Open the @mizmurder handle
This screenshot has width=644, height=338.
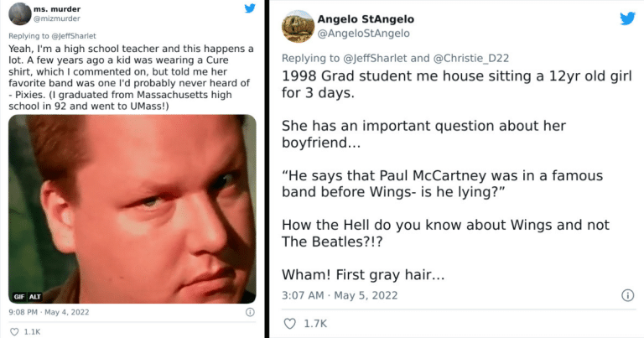click(57, 18)
